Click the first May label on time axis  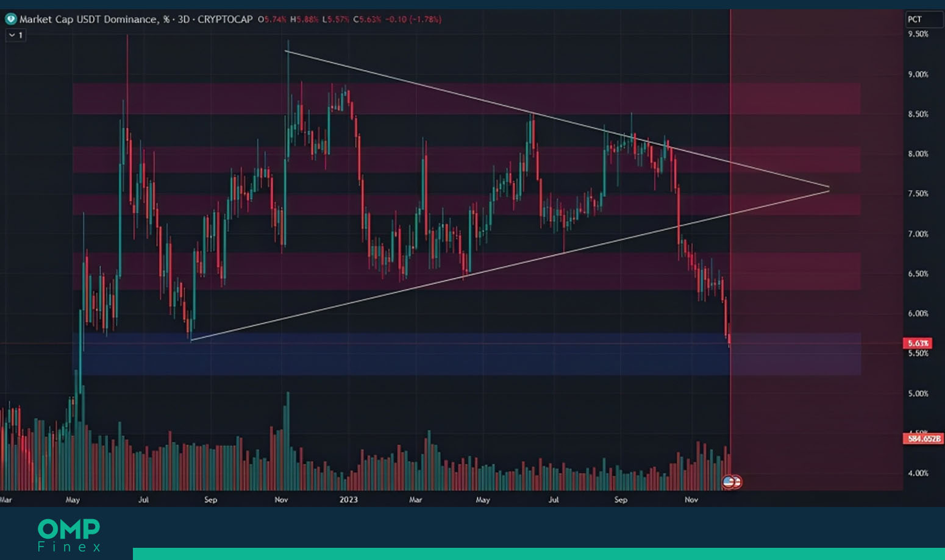coord(73,500)
